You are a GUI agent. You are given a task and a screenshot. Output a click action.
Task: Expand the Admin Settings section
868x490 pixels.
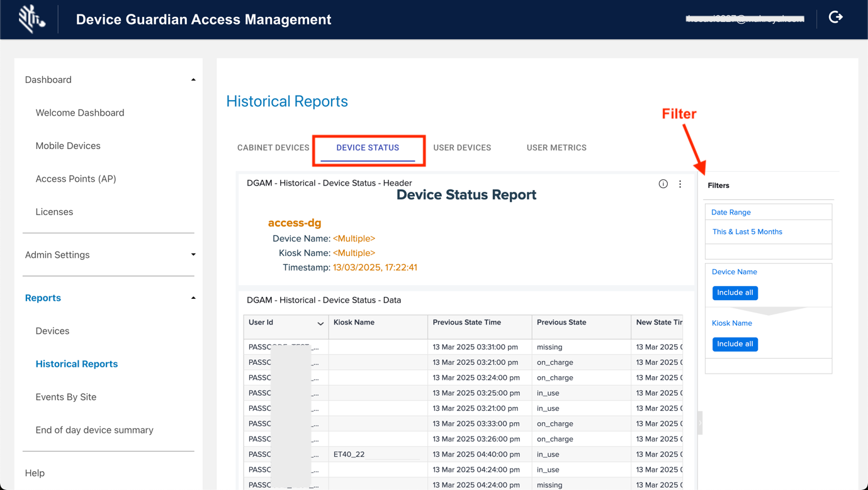(193, 255)
